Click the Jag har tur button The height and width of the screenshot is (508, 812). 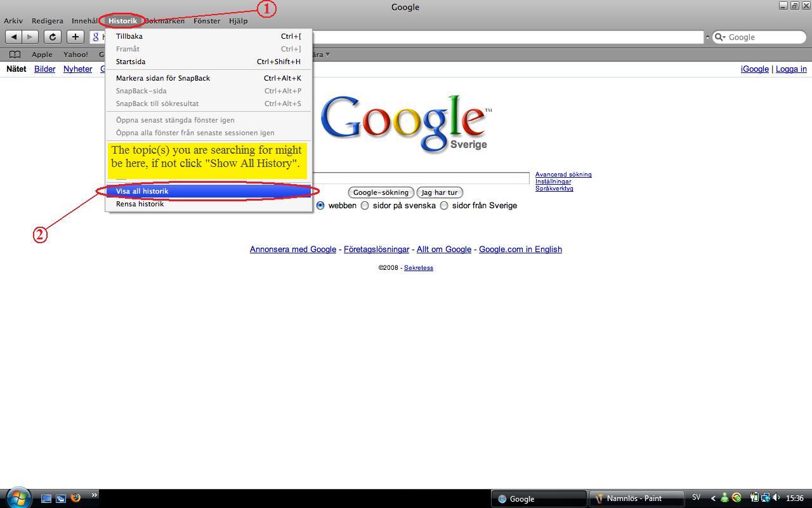pos(440,192)
